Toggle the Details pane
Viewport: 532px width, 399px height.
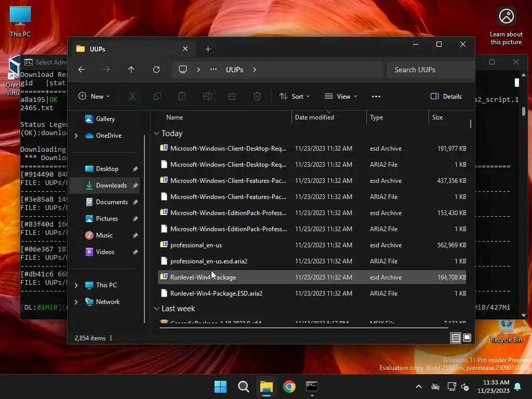coord(446,96)
